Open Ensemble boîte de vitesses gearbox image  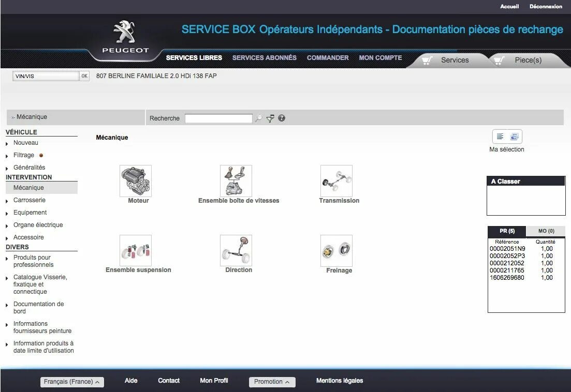[236, 180]
